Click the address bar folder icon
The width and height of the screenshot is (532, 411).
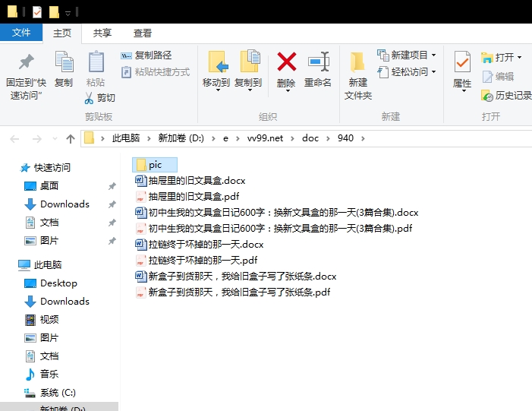89,138
